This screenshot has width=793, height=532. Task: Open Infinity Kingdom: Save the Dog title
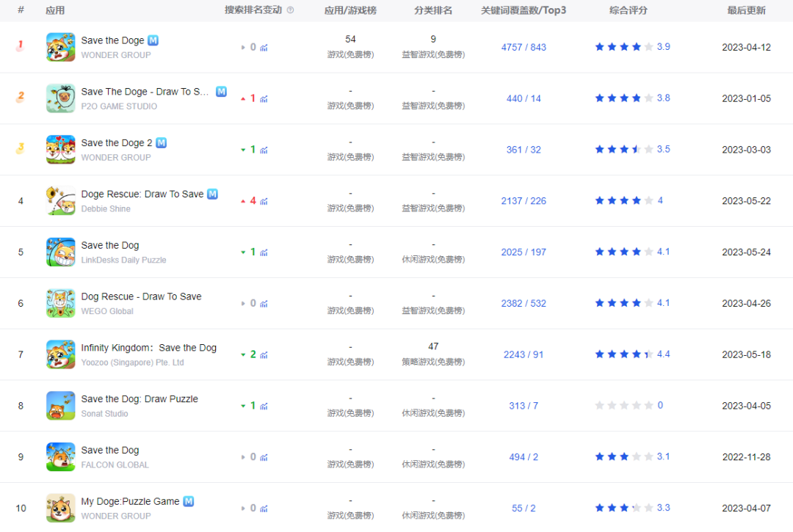(148, 348)
